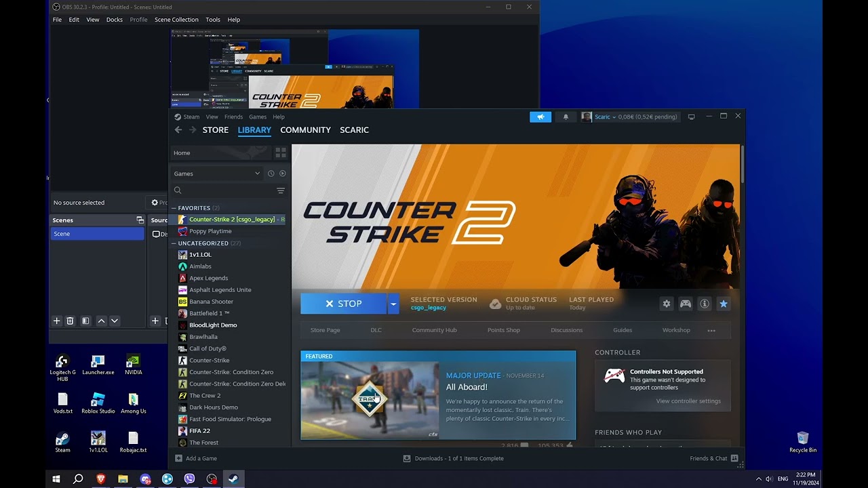The height and width of the screenshot is (488, 868).
Task: Open Friends & Chat in Steam
Action: pyautogui.click(x=713, y=459)
